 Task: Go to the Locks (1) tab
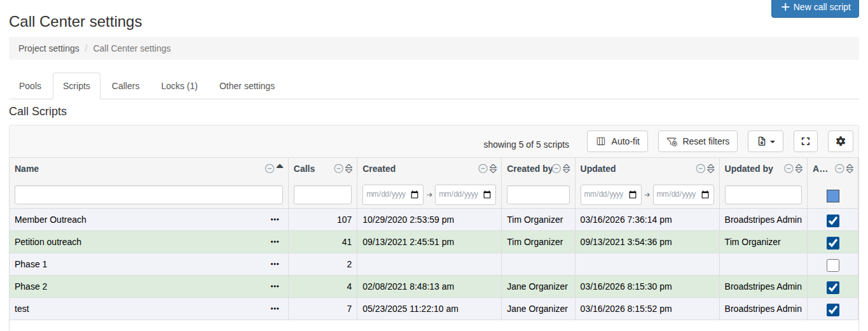click(179, 86)
